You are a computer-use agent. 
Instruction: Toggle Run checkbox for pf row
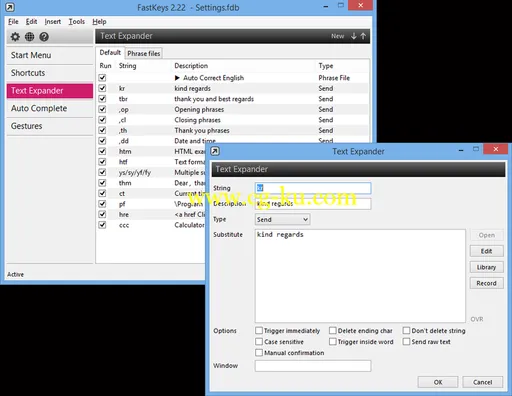pyautogui.click(x=102, y=204)
